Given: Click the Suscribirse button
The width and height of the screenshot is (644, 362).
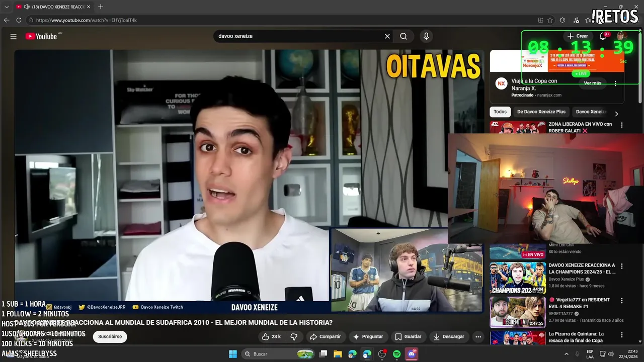Looking at the screenshot, I should tap(110, 336).
